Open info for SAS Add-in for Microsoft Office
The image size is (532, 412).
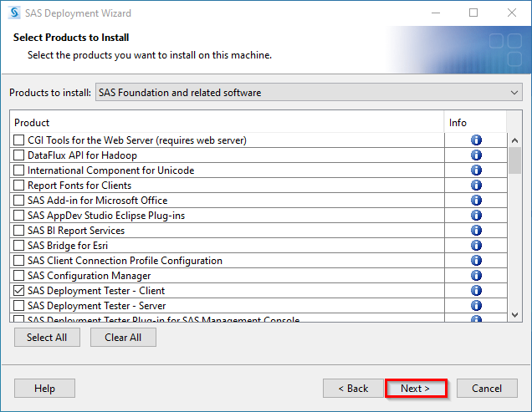tap(476, 200)
